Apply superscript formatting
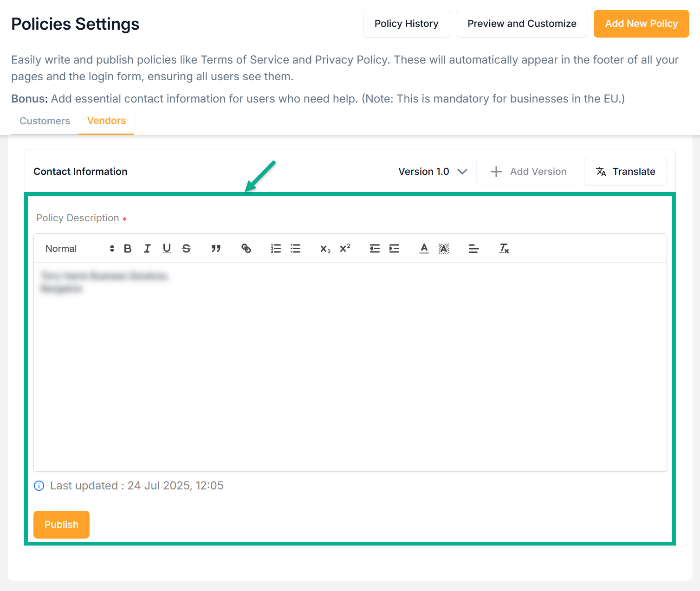 (345, 249)
